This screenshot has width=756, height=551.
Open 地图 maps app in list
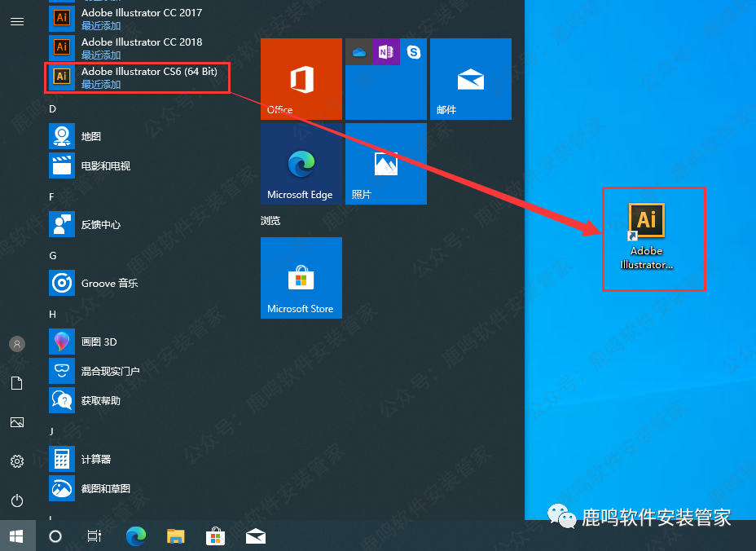(x=90, y=136)
